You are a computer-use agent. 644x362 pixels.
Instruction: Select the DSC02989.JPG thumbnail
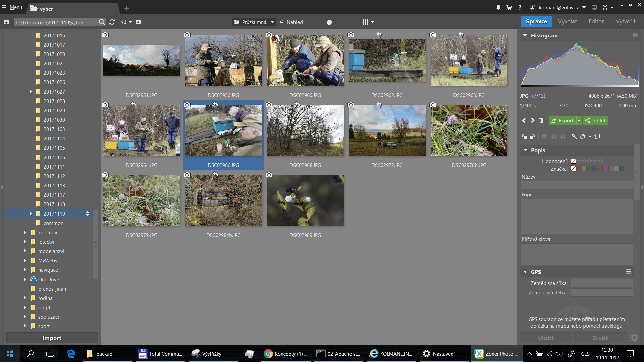coord(305,201)
